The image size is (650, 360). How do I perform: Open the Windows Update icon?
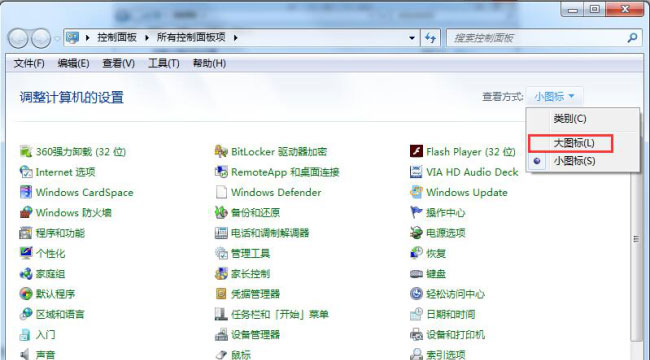click(416, 192)
